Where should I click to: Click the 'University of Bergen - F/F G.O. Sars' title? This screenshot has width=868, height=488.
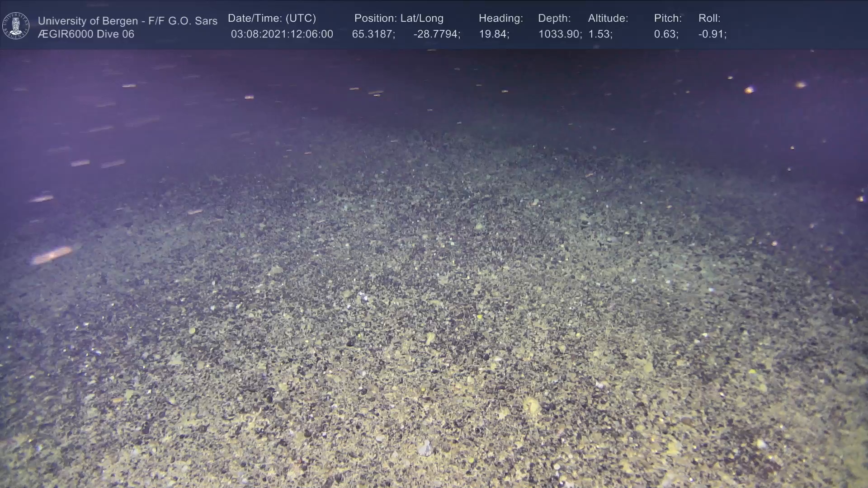127,21
